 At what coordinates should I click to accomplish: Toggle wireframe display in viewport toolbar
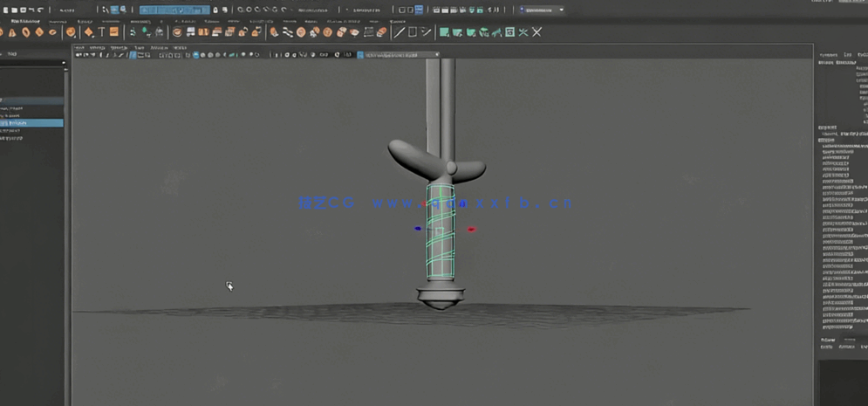tap(188, 55)
